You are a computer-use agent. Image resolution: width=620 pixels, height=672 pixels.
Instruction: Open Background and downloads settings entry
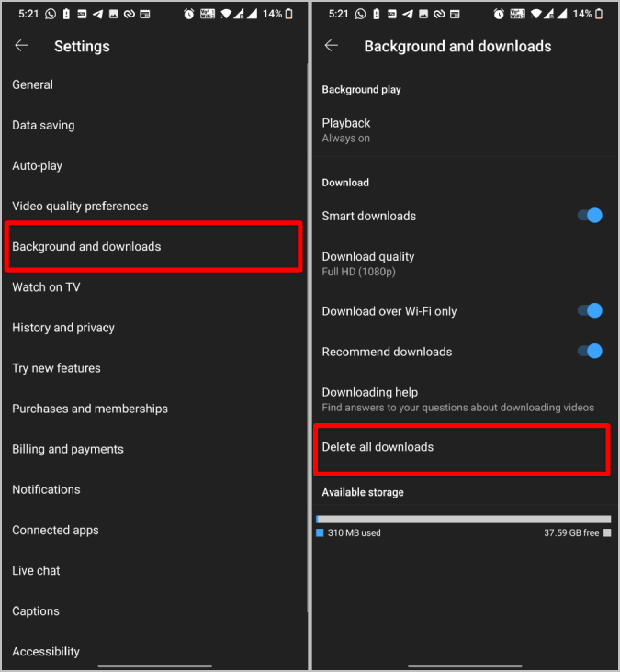tap(153, 246)
